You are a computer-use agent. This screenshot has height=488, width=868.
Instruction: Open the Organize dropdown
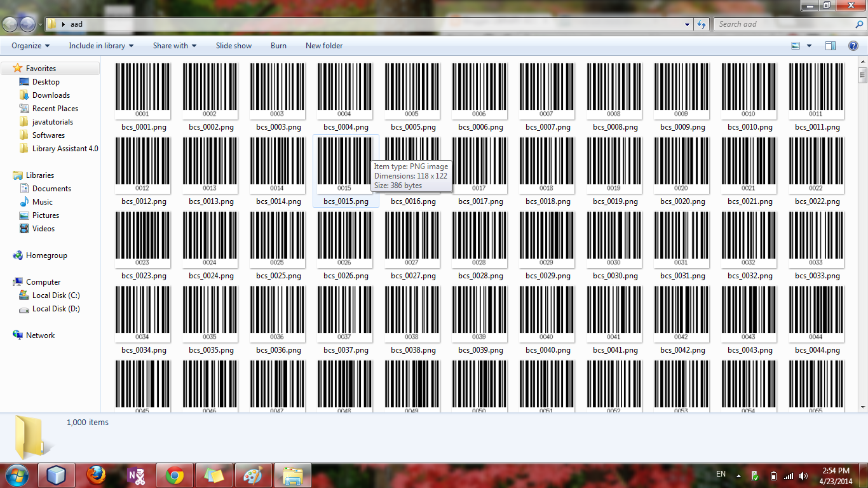point(29,45)
